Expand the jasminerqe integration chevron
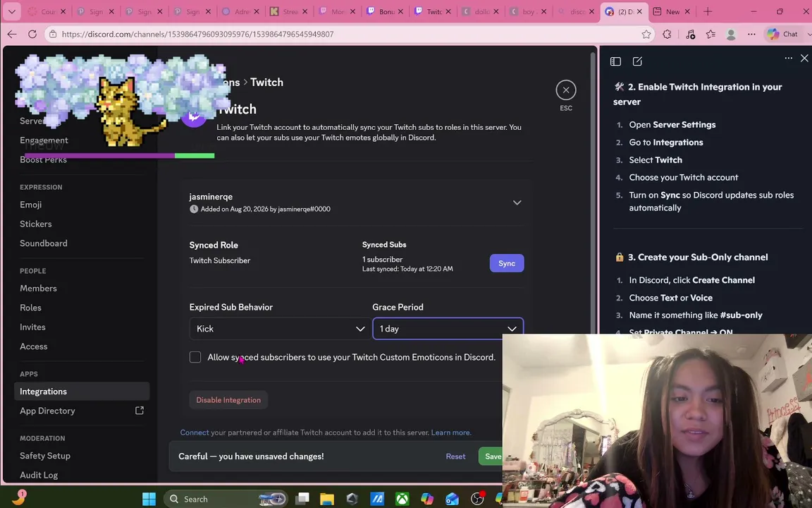 pos(517,202)
